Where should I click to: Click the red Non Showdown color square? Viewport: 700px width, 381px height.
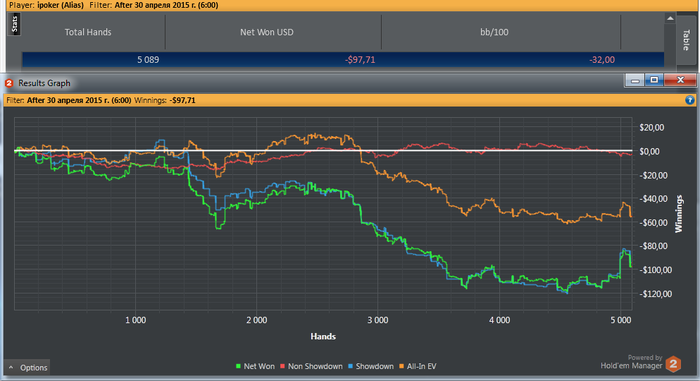coord(283,366)
